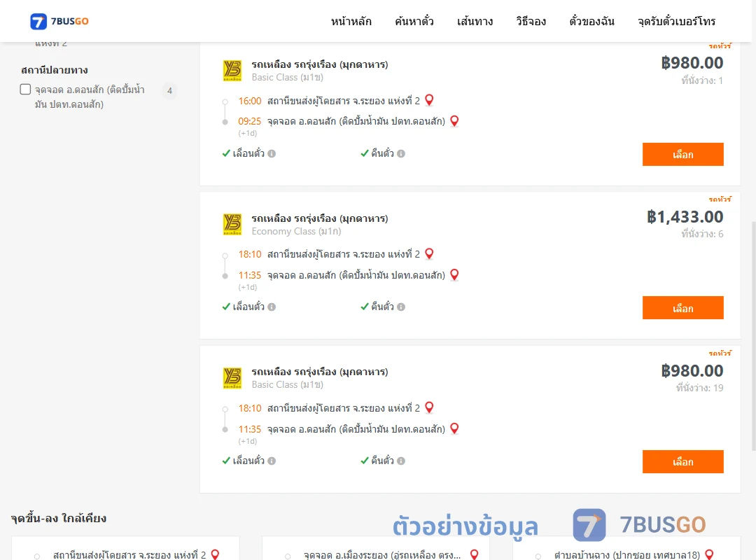The height and width of the screenshot is (560, 756).
Task: Show เลื่อนตั๋ว info icon on 19-seat Basic trip
Action: 272,461
